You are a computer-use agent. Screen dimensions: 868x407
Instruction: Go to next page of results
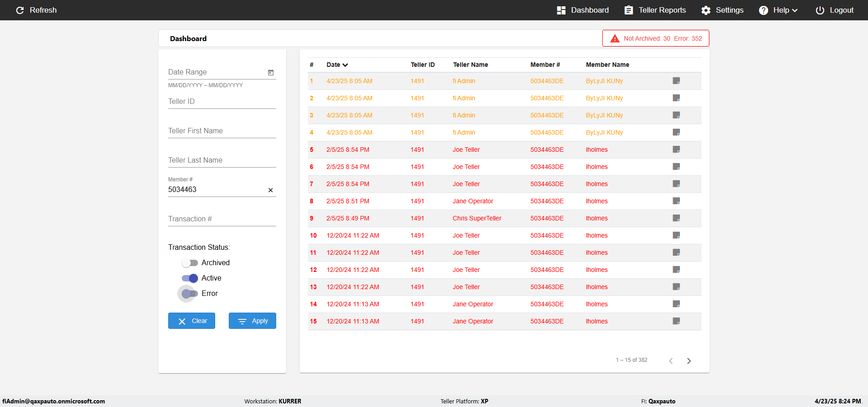(x=689, y=360)
